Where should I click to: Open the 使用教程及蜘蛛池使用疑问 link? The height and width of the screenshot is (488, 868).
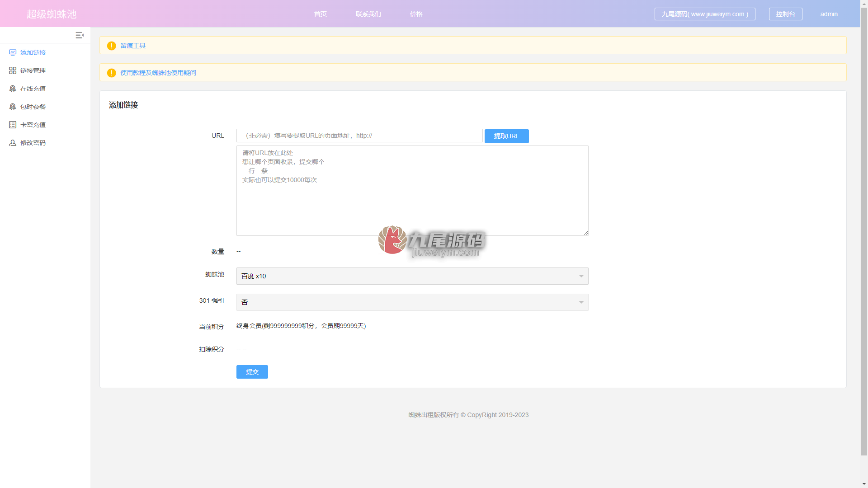(x=158, y=73)
